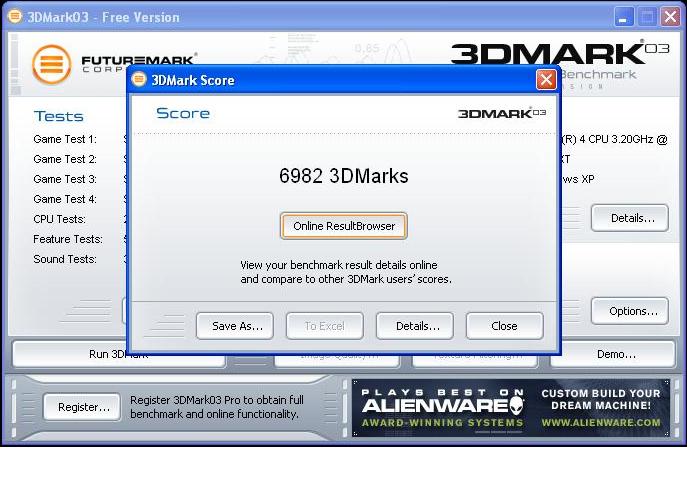Click the Feature Tests label
Screen dimensions: 687x480
68,239
